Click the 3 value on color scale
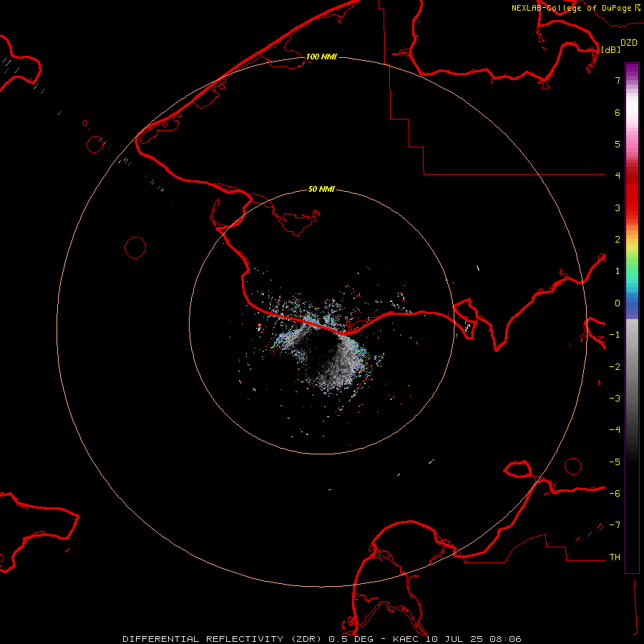Screen dimensions: 644x644 [x=618, y=208]
